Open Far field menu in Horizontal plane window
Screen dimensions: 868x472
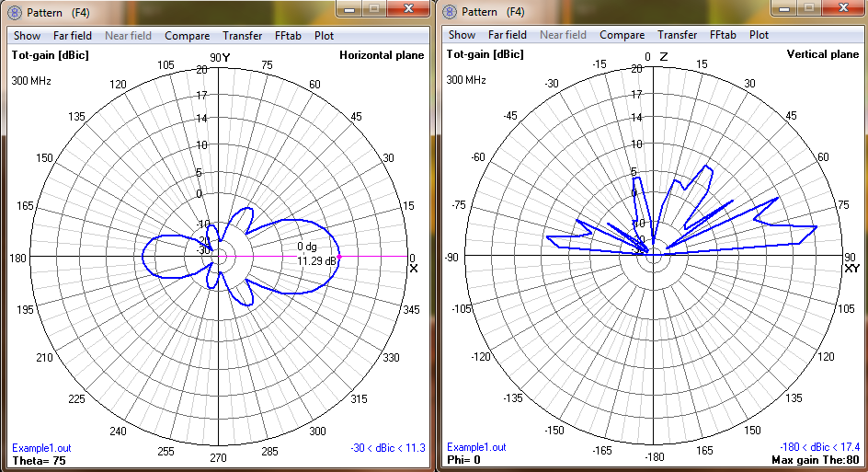pos(72,36)
